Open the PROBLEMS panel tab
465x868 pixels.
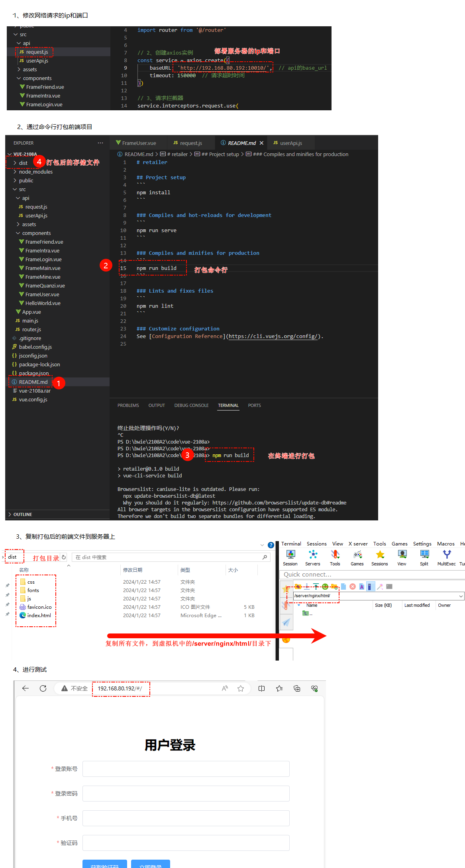coord(128,405)
